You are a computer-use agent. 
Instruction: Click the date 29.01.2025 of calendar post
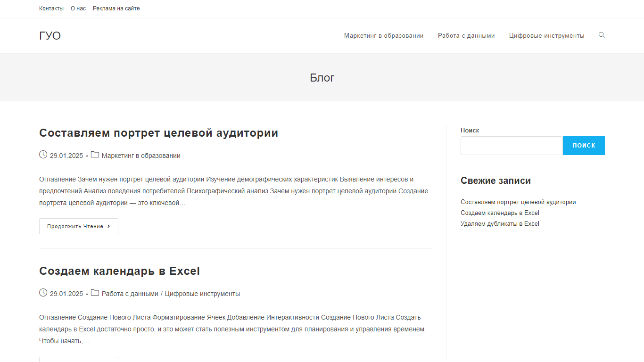point(66,294)
